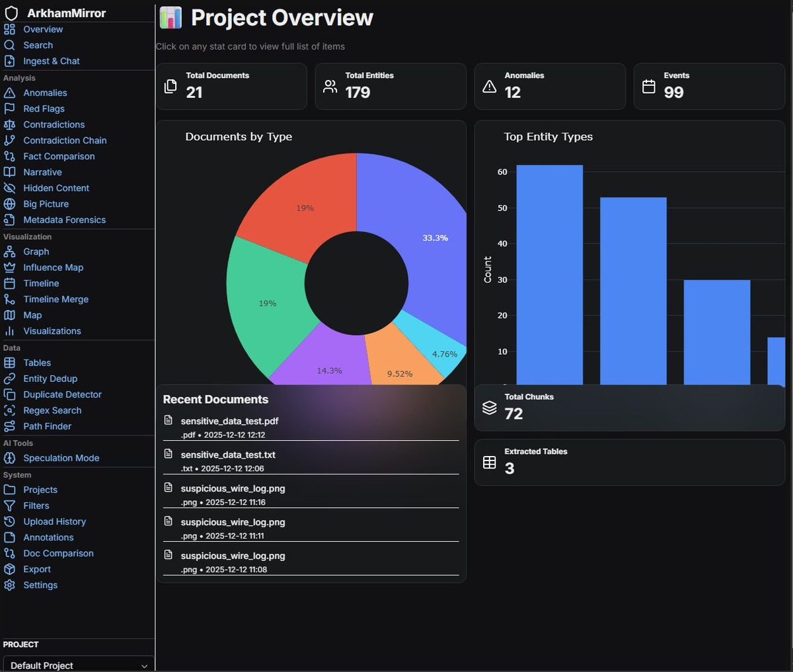Click the Fact Comparison compare icon

coord(9,156)
